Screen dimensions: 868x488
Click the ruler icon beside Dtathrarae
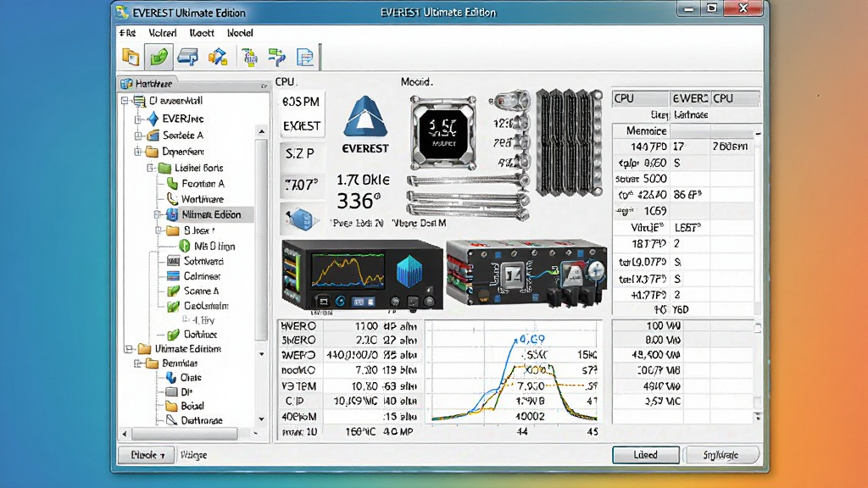pyautogui.click(x=171, y=420)
